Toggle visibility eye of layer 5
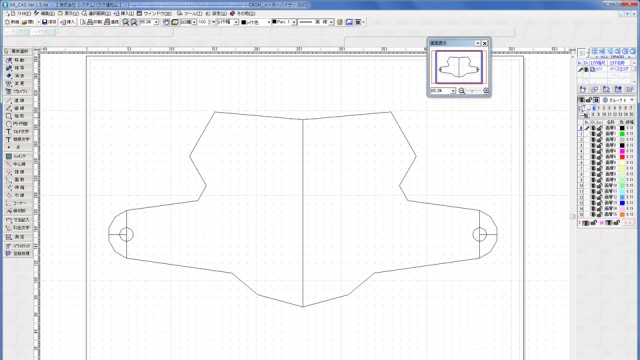The height and width of the screenshot is (360, 640). (x=593, y=157)
